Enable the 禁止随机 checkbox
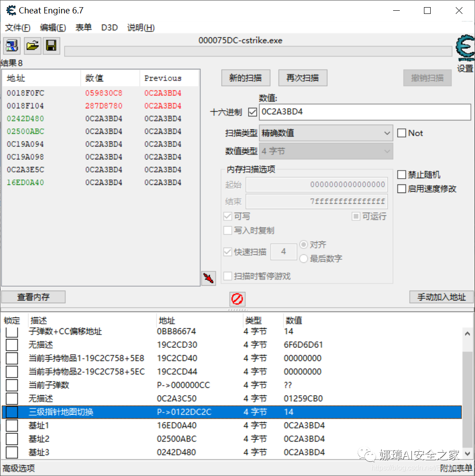This screenshot has height=476, width=475. point(402,175)
